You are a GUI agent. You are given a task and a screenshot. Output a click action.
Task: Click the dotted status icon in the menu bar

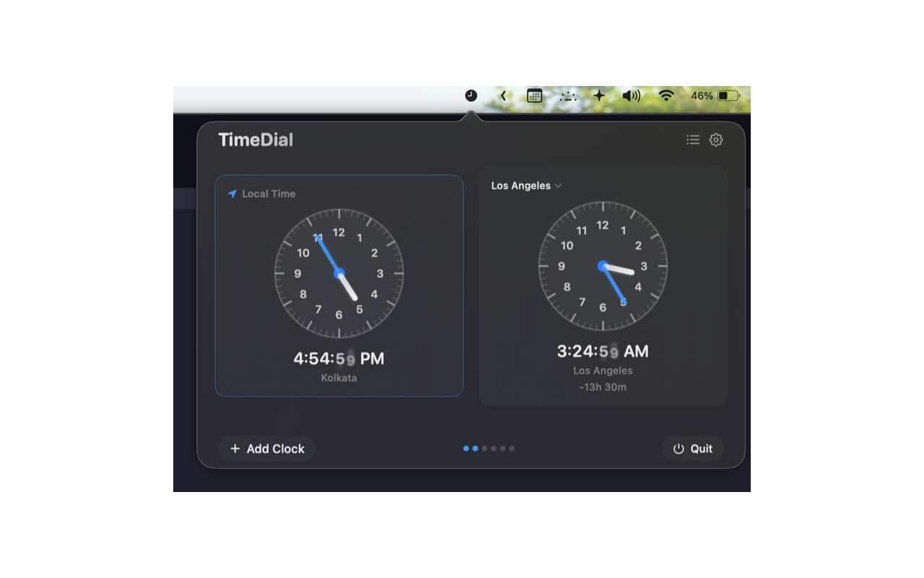click(567, 95)
